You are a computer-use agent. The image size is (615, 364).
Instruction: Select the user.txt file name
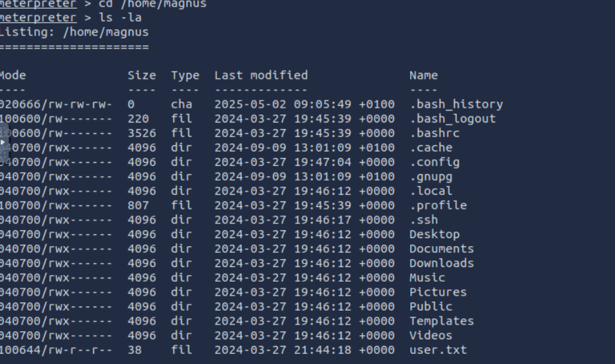[438, 349]
